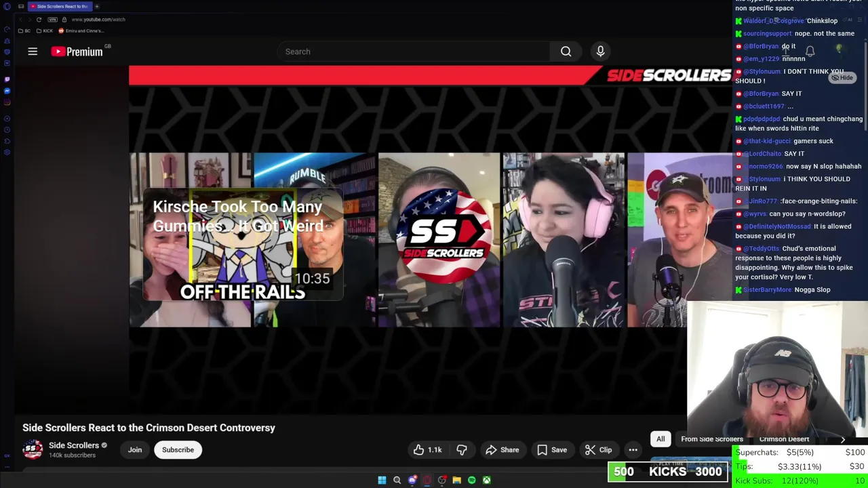Image resolution: width=868 pixels, height=488 pixels.
Task: Open the Player icon in sidebar
Action: click(x=7, y=119)
